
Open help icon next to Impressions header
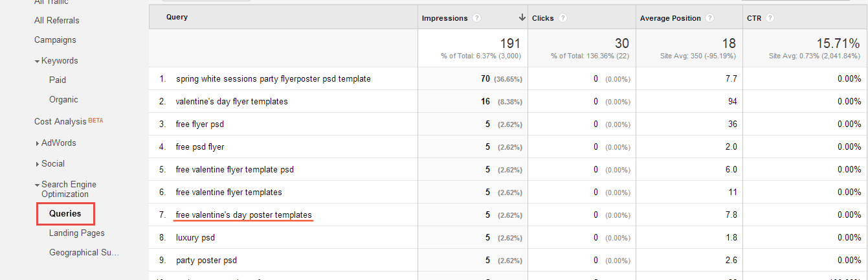tap(476, 18)
